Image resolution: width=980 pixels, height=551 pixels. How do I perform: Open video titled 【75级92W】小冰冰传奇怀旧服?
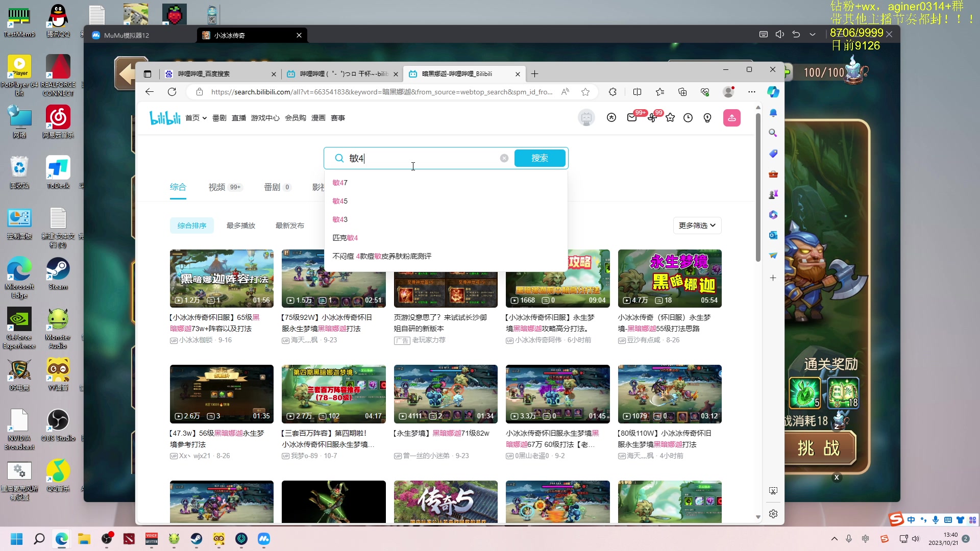tap(327, 323)
